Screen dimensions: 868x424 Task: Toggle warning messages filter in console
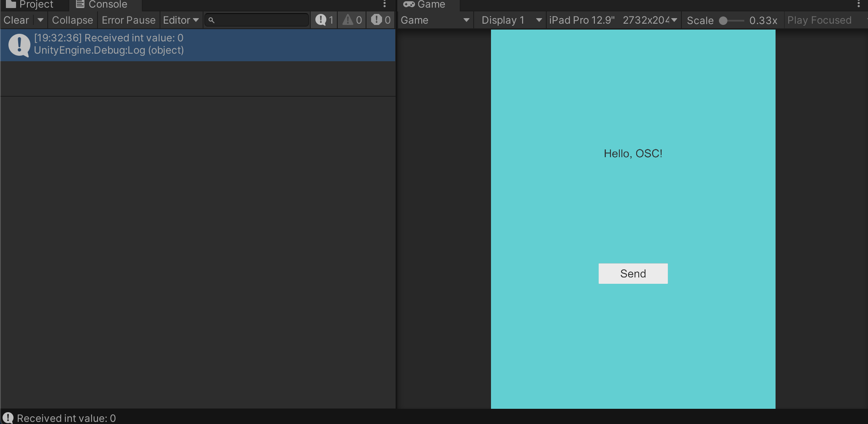pyautogui.click(x=352, y=20)
